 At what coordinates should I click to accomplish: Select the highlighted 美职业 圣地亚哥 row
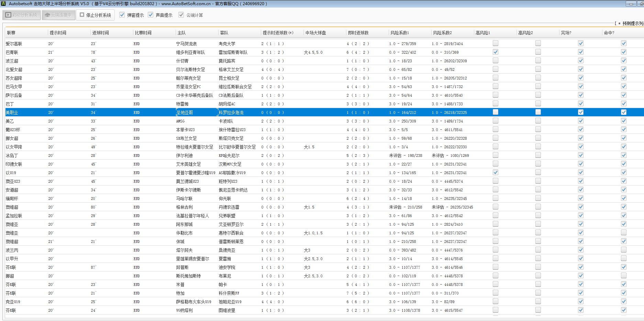point(185,113)
